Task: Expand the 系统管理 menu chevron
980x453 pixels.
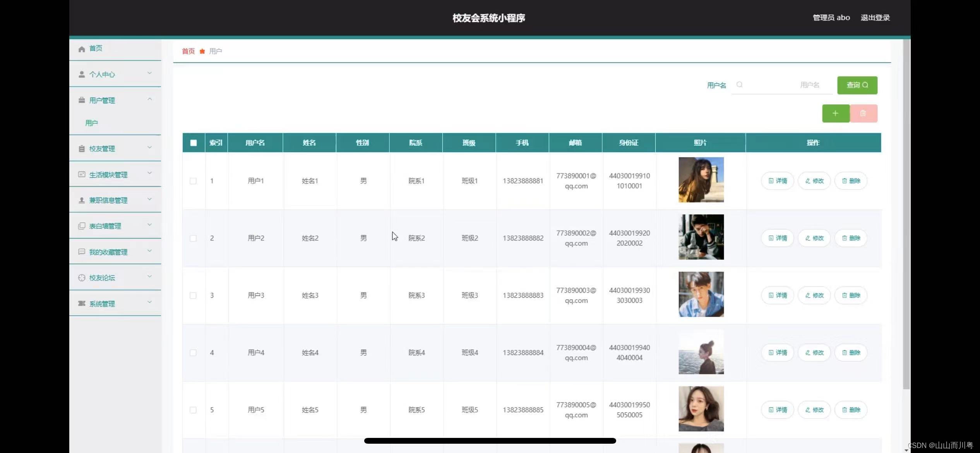Action: coord(149,302)
